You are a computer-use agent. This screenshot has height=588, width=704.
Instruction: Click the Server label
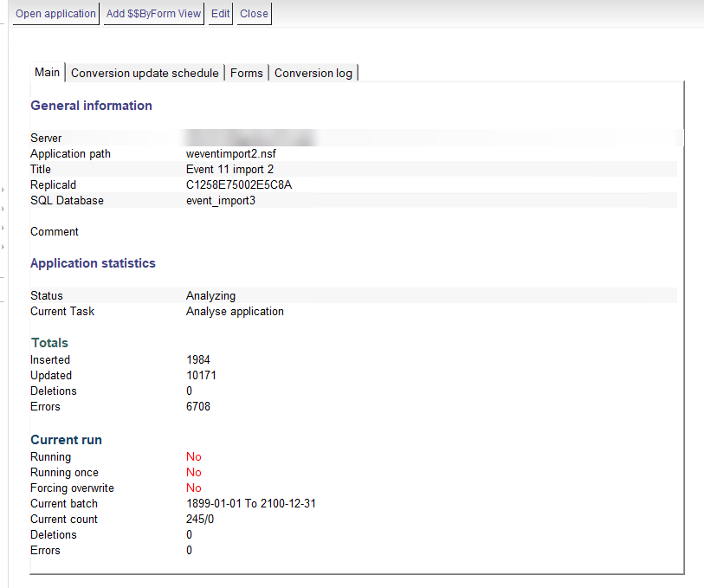(x=46, y=139)
